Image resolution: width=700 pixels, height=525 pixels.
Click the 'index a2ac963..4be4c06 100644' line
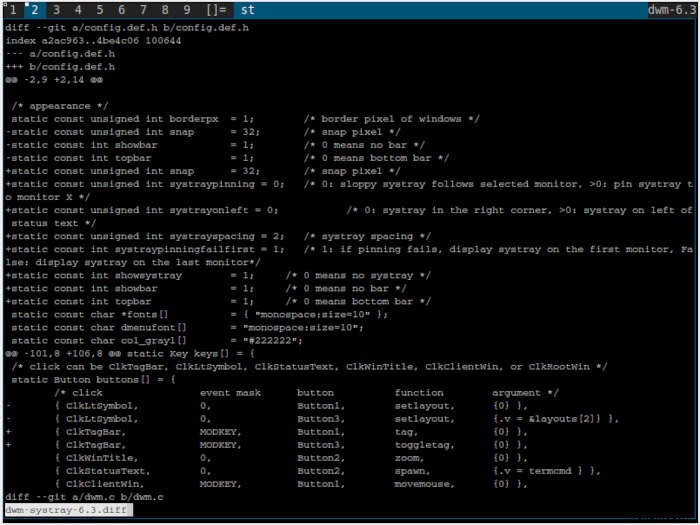93,41
